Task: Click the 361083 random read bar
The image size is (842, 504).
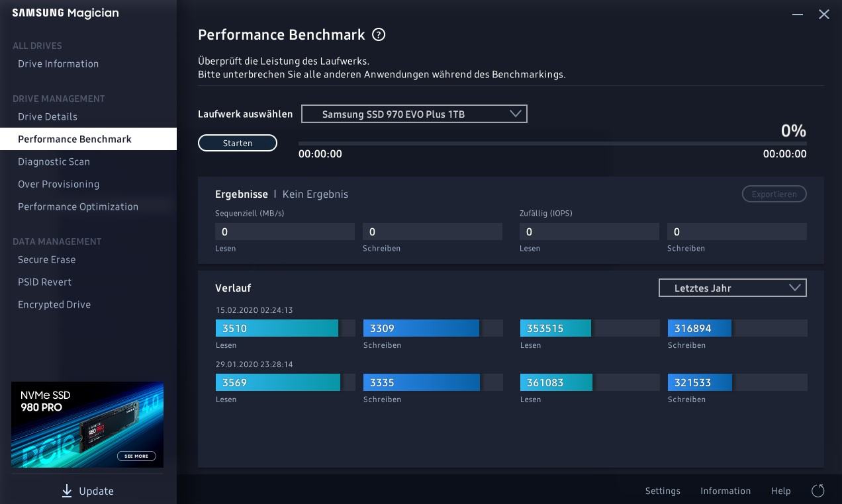Action: [x=590, y=382]
